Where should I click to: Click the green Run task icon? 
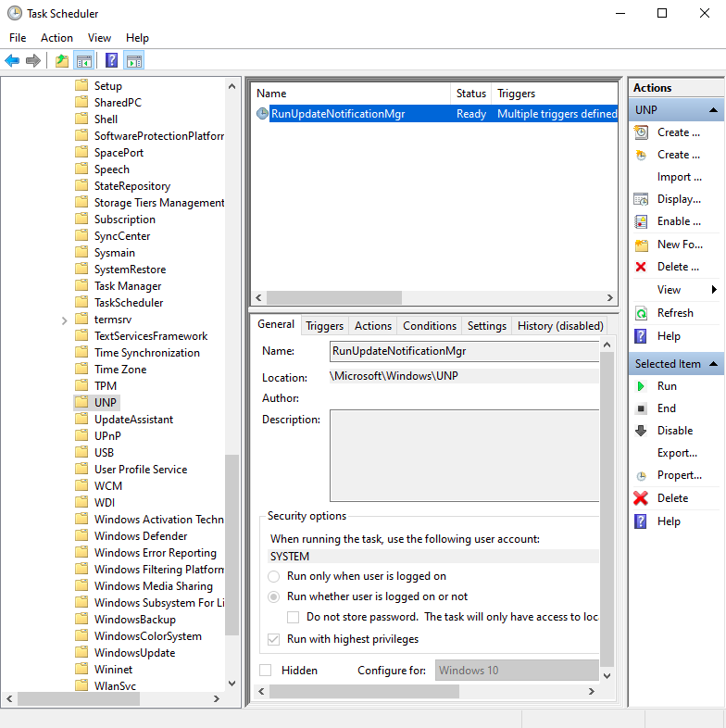coord(641,386)
